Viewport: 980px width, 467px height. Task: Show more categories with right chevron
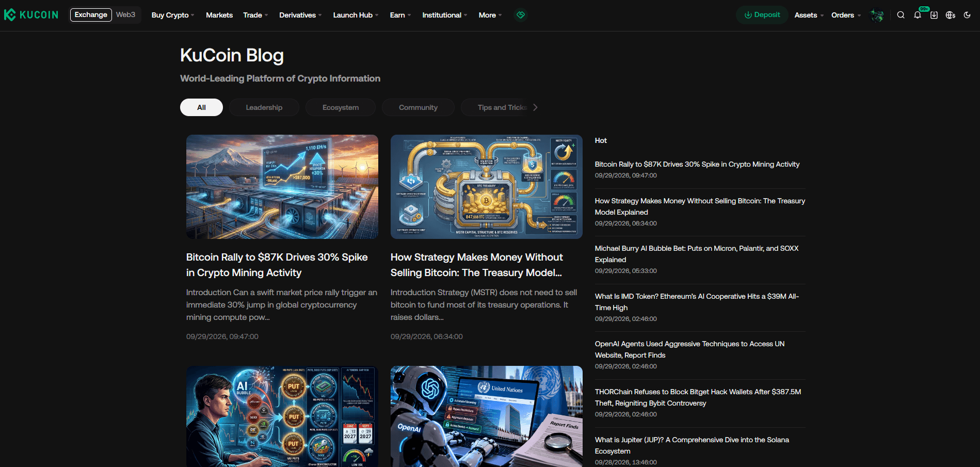click(x=535, y=107)
